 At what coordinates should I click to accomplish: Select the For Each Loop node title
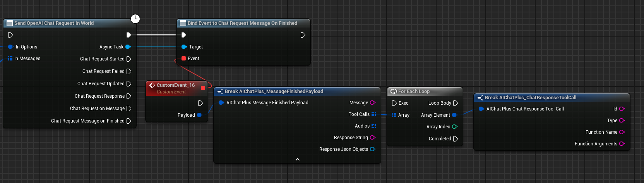click(x=414, y=91)
